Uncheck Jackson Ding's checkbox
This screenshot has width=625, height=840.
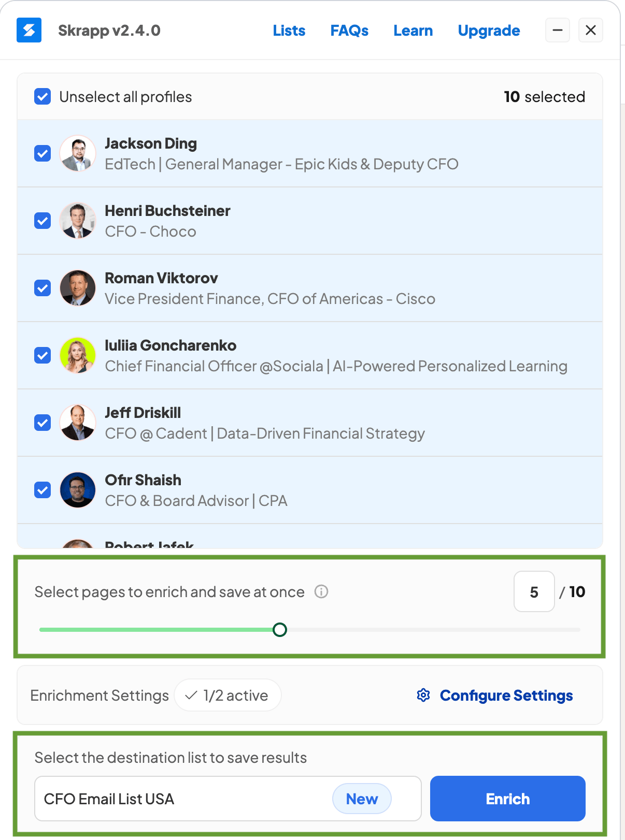tap(42, 153)
